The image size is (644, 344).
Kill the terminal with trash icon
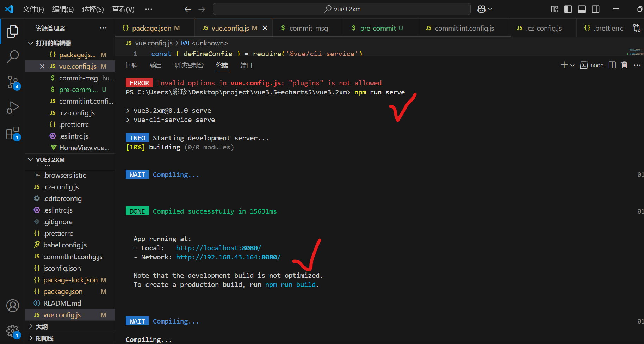[x=624, y=65]
